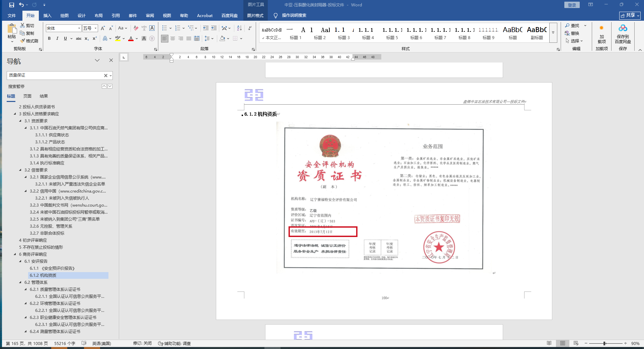Apply subscript formatting
This screenshot has width=644, height=349.
tap(87, 38)
